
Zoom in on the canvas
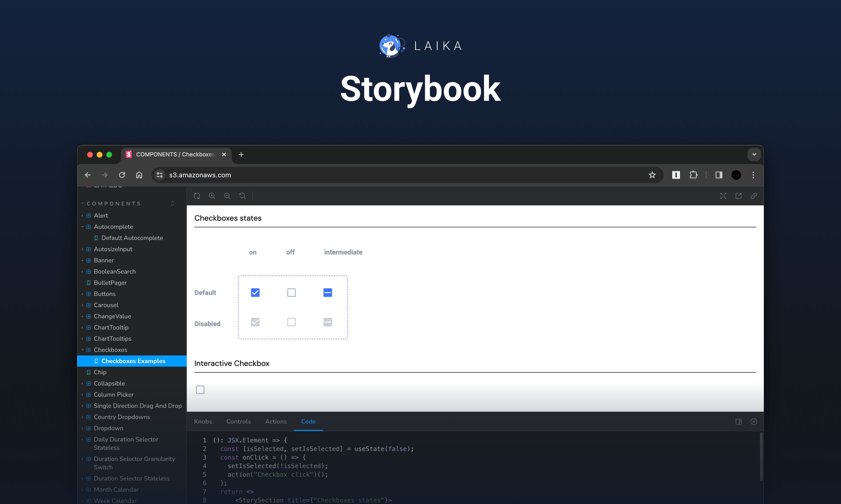coord(212,196)
